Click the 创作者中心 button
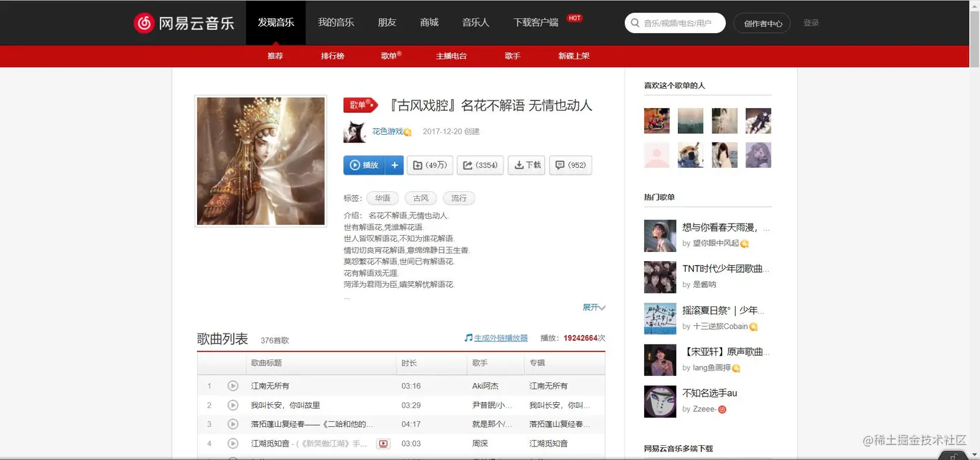The width and height of the screenshot is (980, 460). click(x=763, y=23)
